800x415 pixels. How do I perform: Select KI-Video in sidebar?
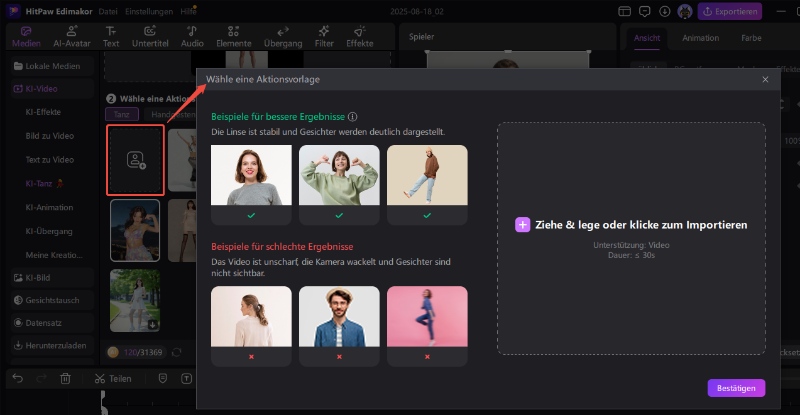pyautogui.click(x=52, y=88)
